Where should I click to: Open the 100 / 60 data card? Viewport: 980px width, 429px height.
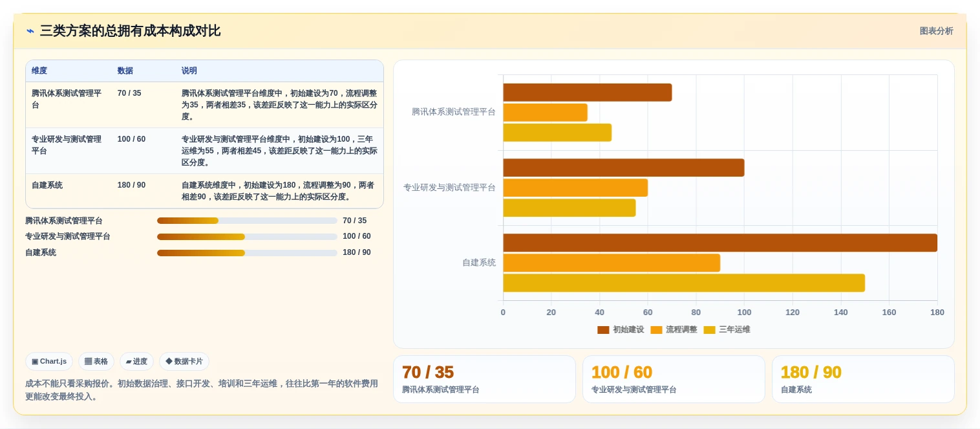pyautogui.click(x=674, y=379)
